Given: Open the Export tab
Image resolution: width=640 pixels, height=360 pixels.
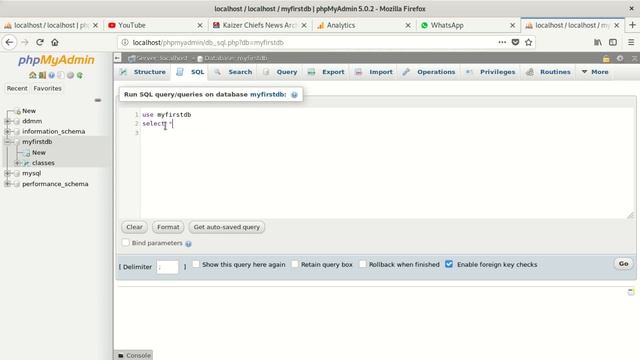Looking at the screenshot, I should 326,72.
